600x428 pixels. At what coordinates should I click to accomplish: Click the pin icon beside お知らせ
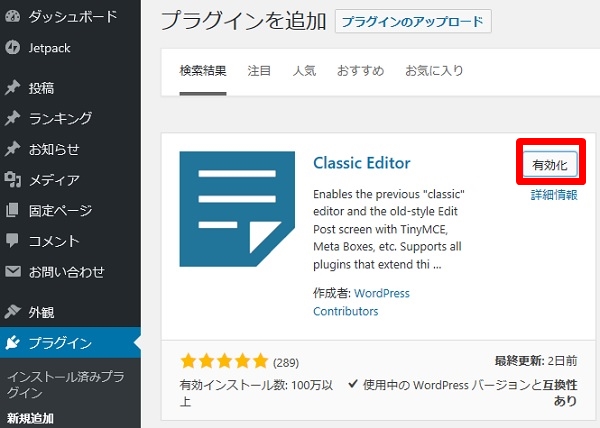(x=13, y=149)
